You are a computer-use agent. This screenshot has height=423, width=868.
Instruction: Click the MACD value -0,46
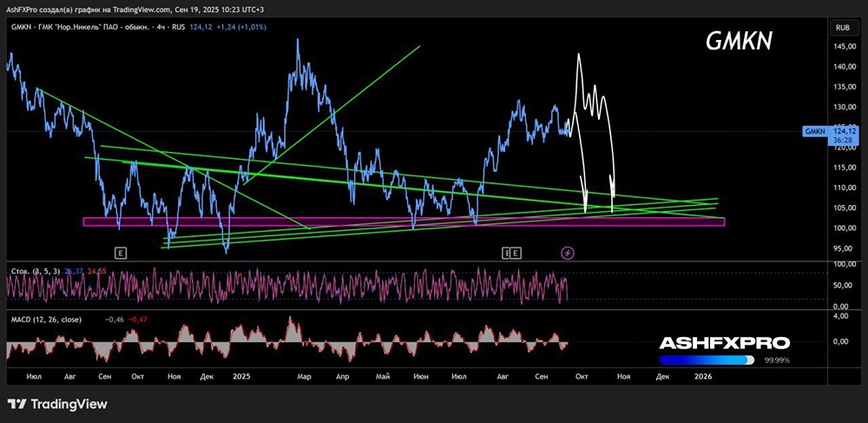pos(114,320)
